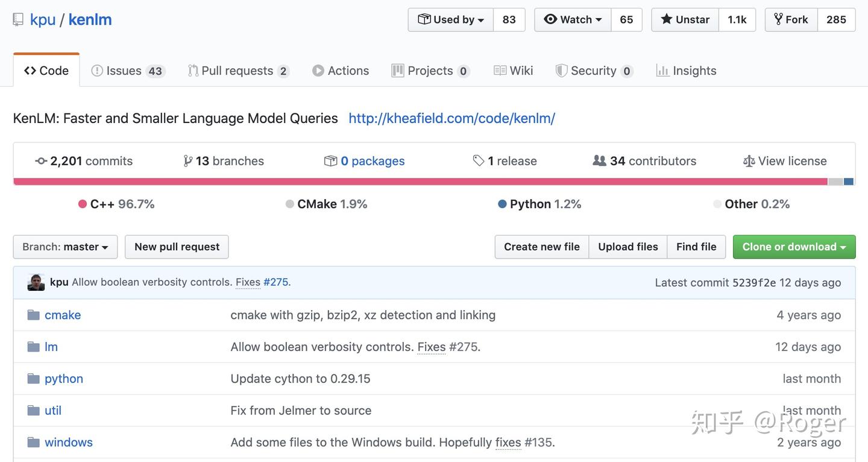This screenshot has width=868, height=462.
Task: Expand the Used by dropdown
Action: coord(451,20)
